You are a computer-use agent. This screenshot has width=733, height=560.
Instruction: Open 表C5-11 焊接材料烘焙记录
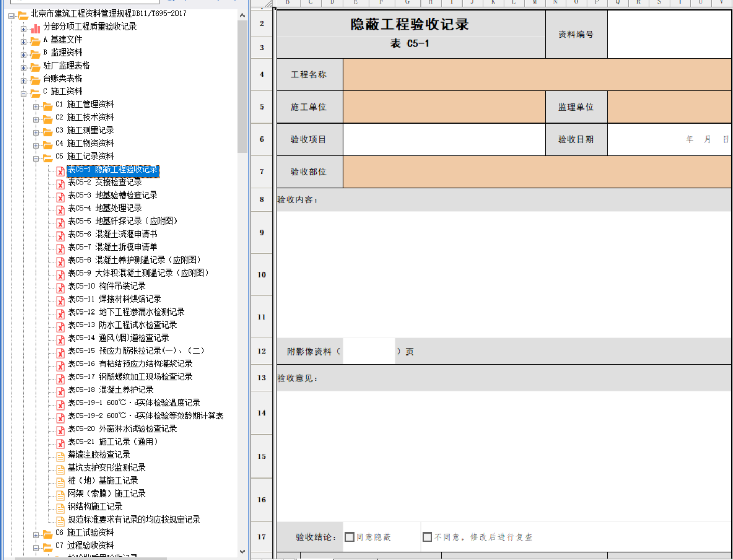pyautogui.click(x=115, y=299)
